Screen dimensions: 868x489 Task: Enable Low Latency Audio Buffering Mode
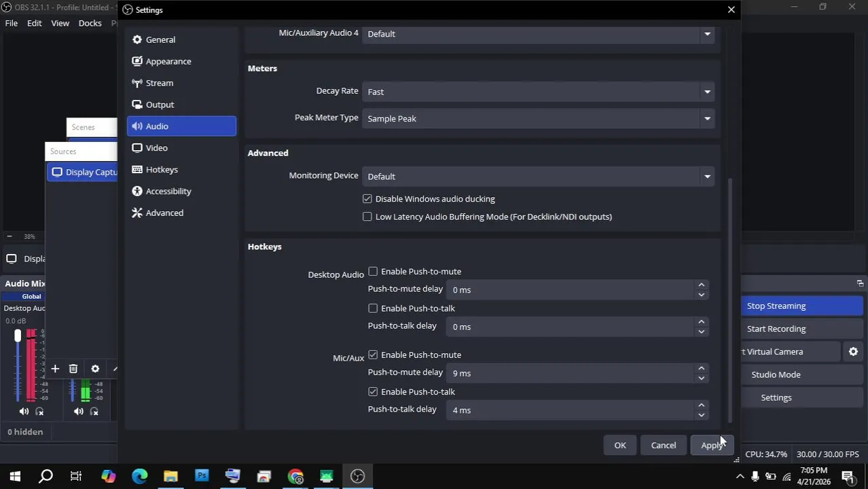pyautogui.click(x=367, y=217)
